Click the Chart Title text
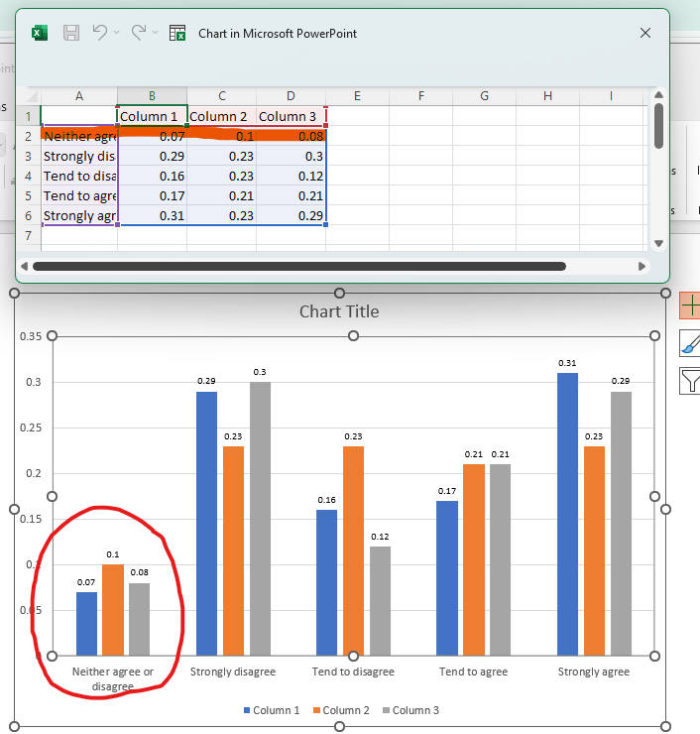 [339, 311]
